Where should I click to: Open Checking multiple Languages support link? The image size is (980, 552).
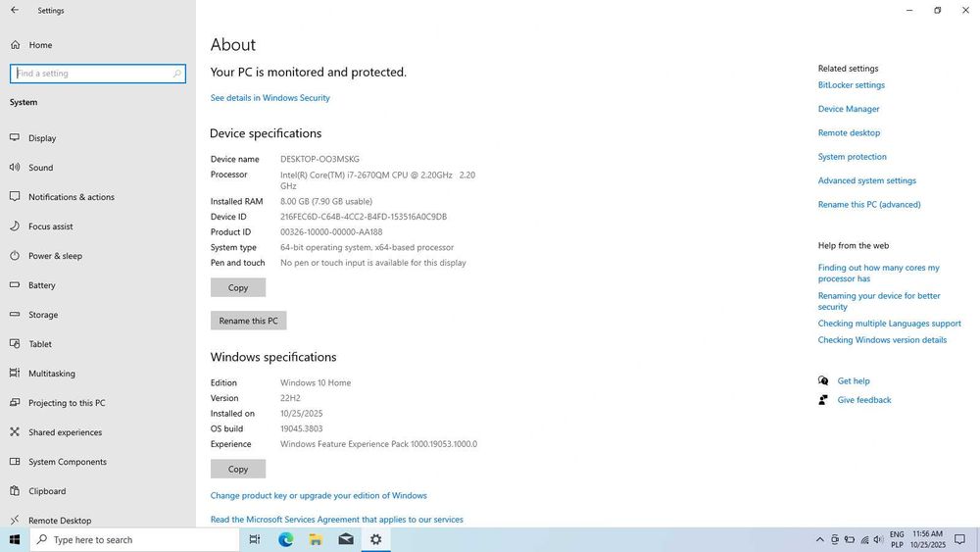(890, 324)
